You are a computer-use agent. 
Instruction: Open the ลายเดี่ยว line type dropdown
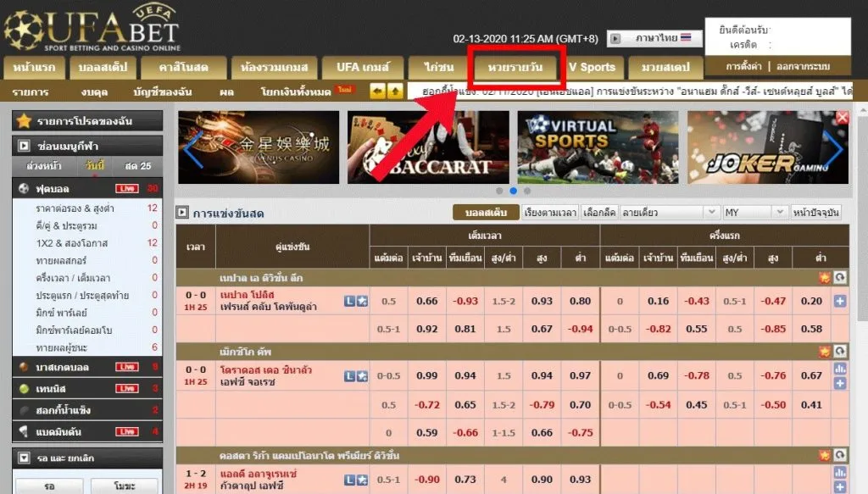tap(669, 213)
